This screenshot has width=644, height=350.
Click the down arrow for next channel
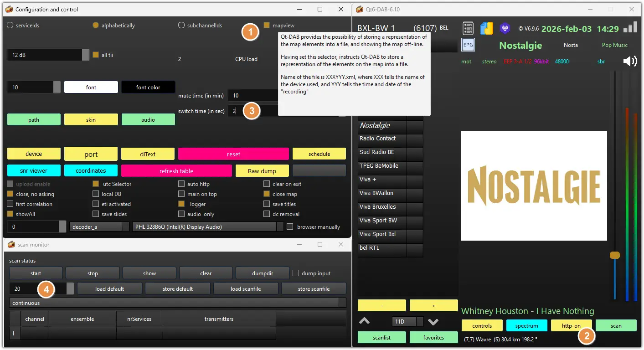[x=433, y=322]
